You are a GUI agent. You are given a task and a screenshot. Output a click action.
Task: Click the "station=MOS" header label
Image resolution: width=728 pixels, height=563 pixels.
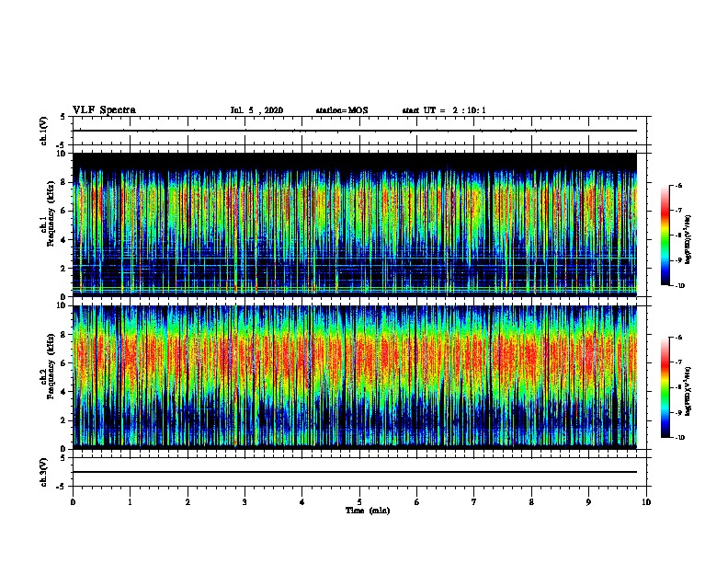tap(342, 110)
